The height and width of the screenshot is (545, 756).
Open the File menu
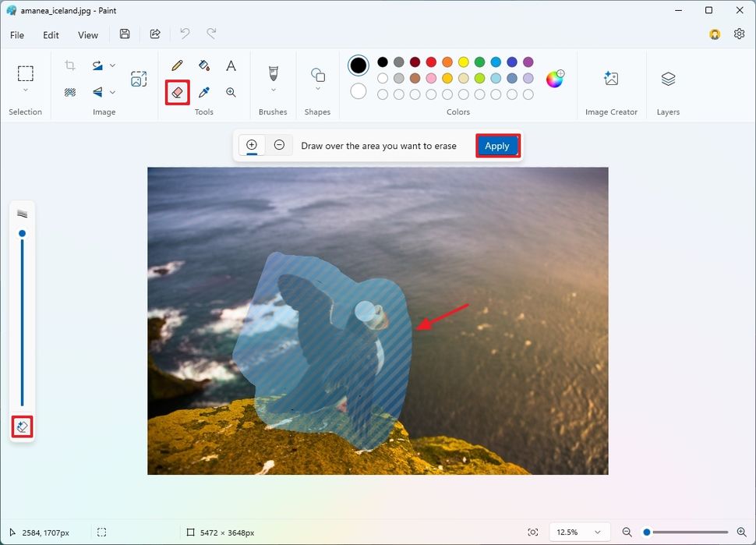coord(16,34)
